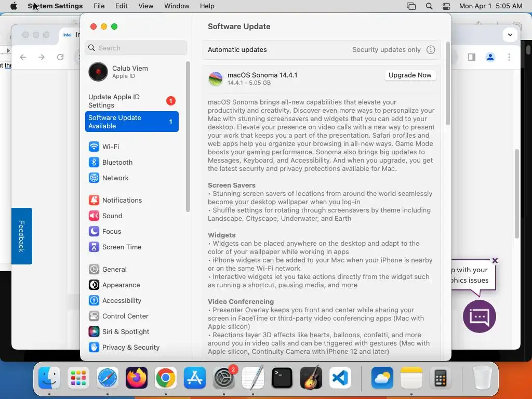The height and width of the screenshot is (399, 532).
Task: Open Notes app from the Dock
Action: [411, 378]
